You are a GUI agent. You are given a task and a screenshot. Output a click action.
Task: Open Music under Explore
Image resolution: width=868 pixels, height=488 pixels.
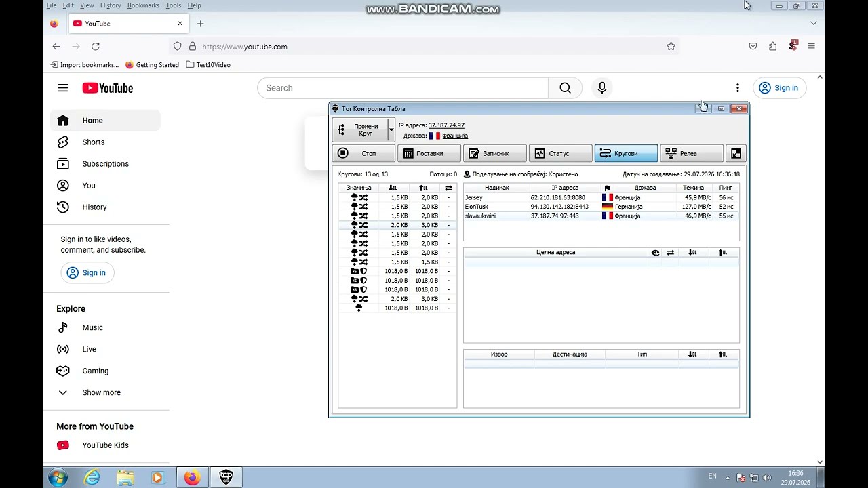(x=105, y=327)
